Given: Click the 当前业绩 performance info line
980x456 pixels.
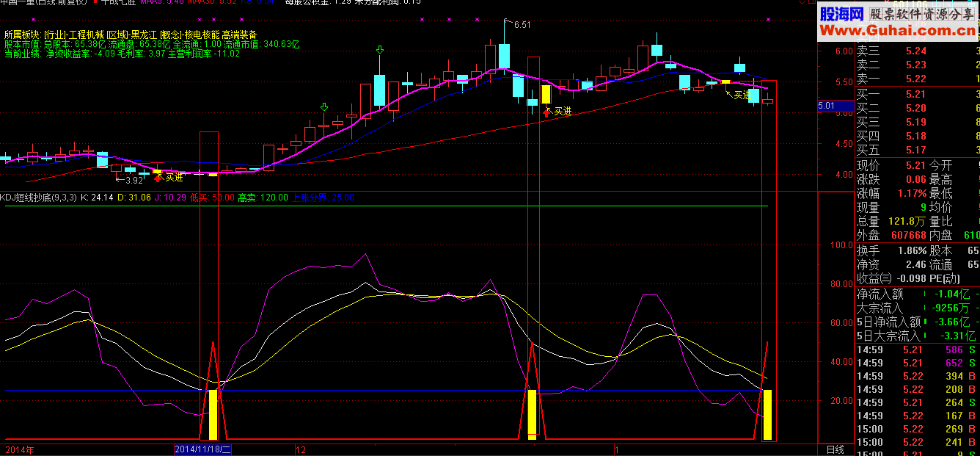Looking at the screenshot, I should point(122,54).
